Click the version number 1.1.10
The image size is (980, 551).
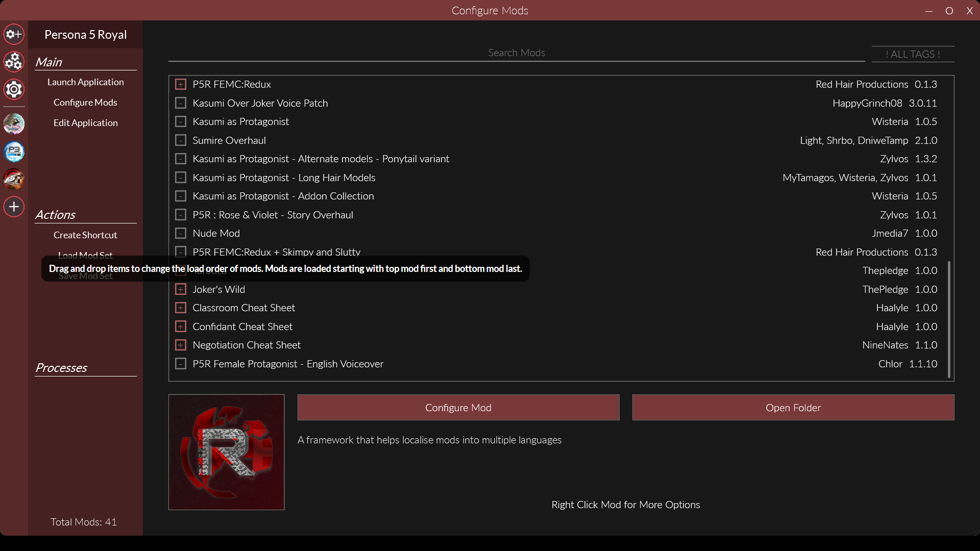(x=923, y=364)
